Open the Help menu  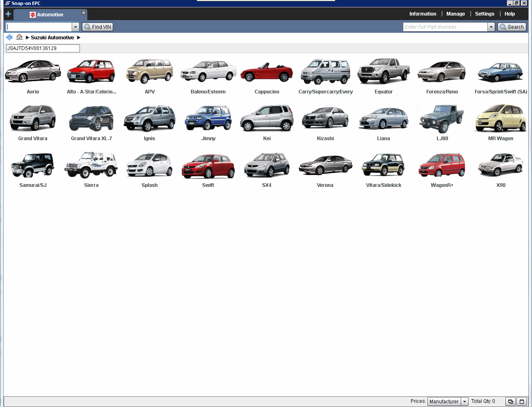510,14
